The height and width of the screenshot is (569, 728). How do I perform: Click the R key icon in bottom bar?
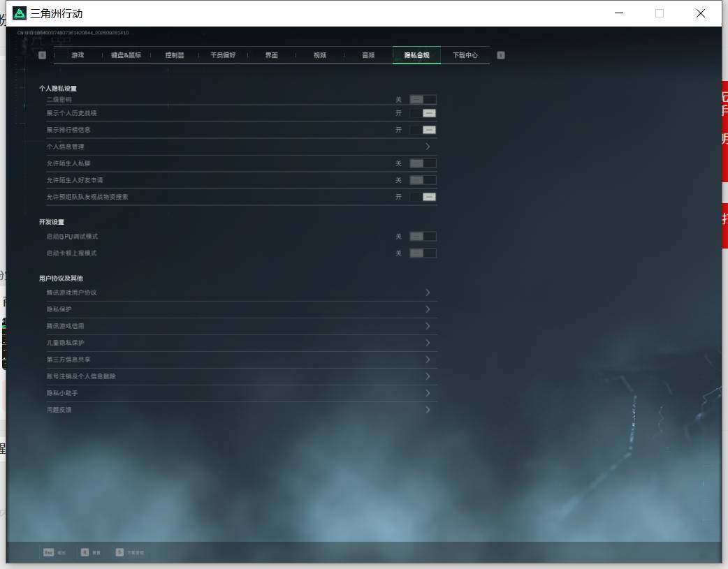[85, 552]
